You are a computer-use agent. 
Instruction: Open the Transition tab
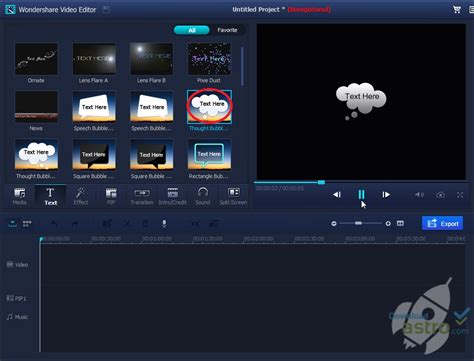click(142, 196)
